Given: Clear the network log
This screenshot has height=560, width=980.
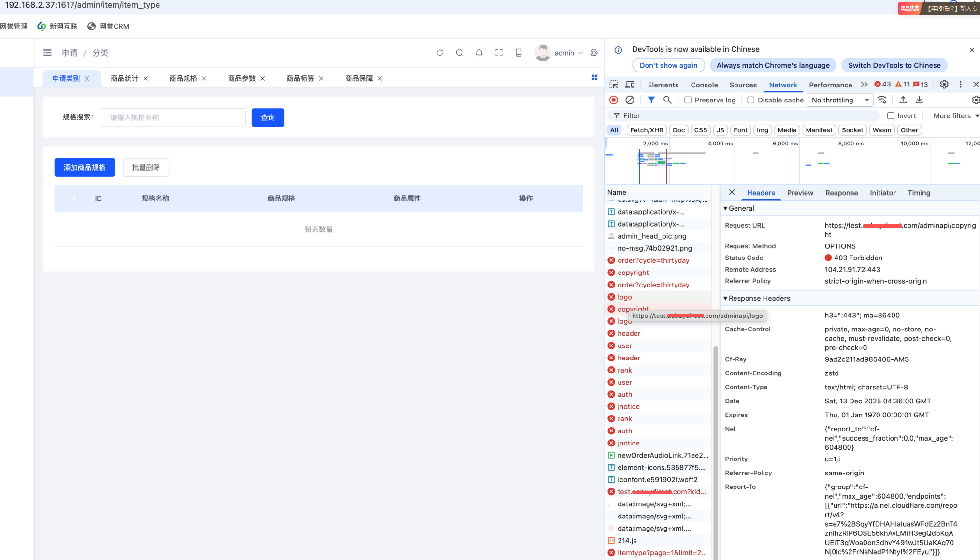Looking at the screenshot, I should 630,100.
